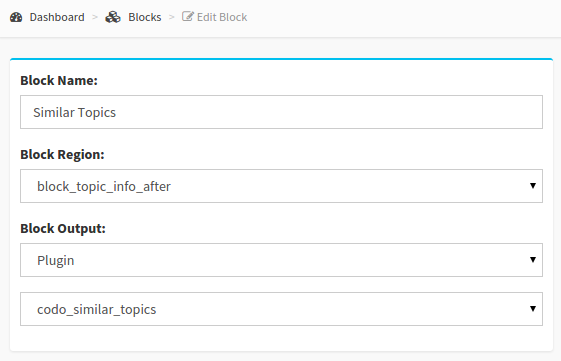Click the separator after Blocks breadcrumb

172,17
